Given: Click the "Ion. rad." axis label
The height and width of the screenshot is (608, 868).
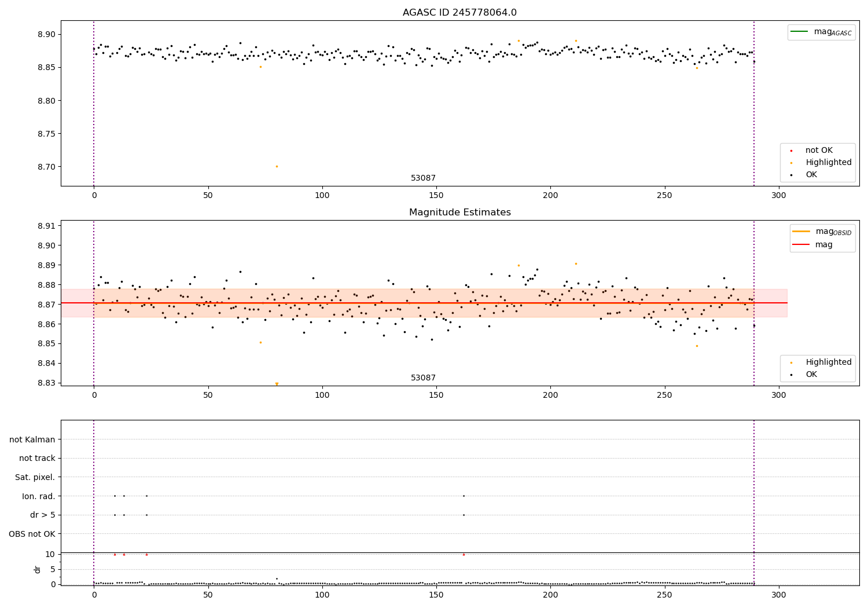Looking at the screenshot, I should (x=39, y=496).
